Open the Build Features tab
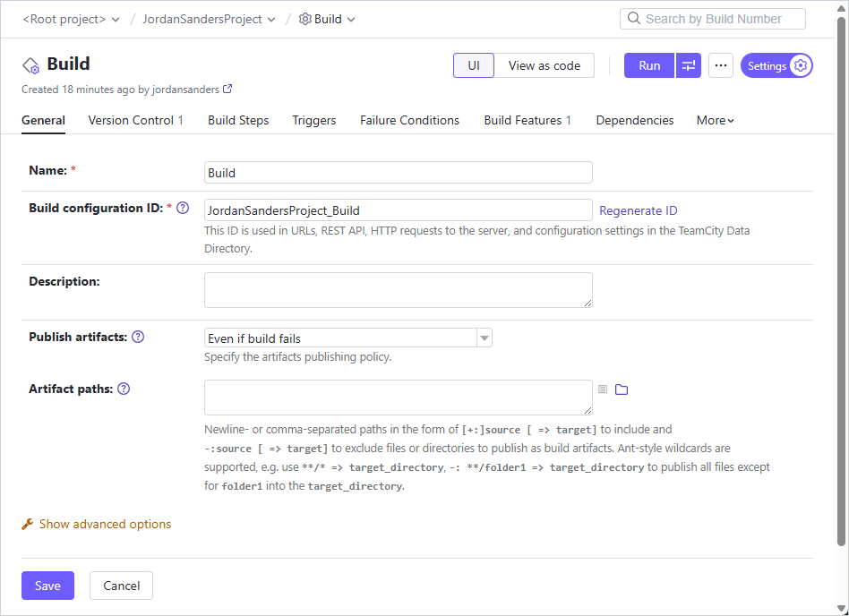Image resolution: width=849 pixels, height=616 pixels. [527, 120]
